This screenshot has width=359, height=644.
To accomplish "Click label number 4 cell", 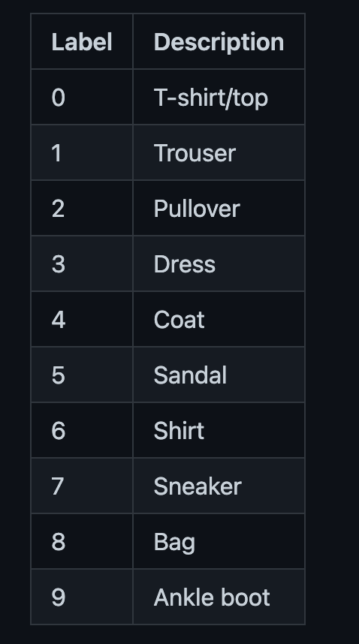I will click(82, 319).
